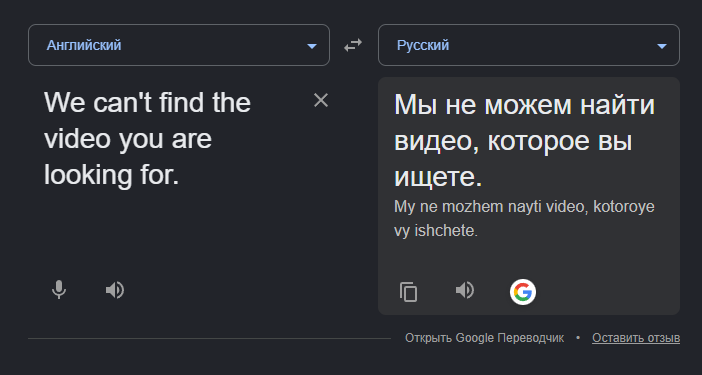Open the Открыть Google Переводчик link

point(484,338)
